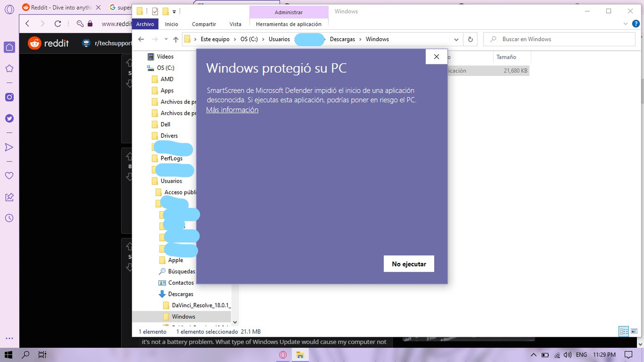Image resolution: width=644 pixels, height=362 pixels.
Task: Open the Herramientas de aplicación tab
Action: [289, 24]
